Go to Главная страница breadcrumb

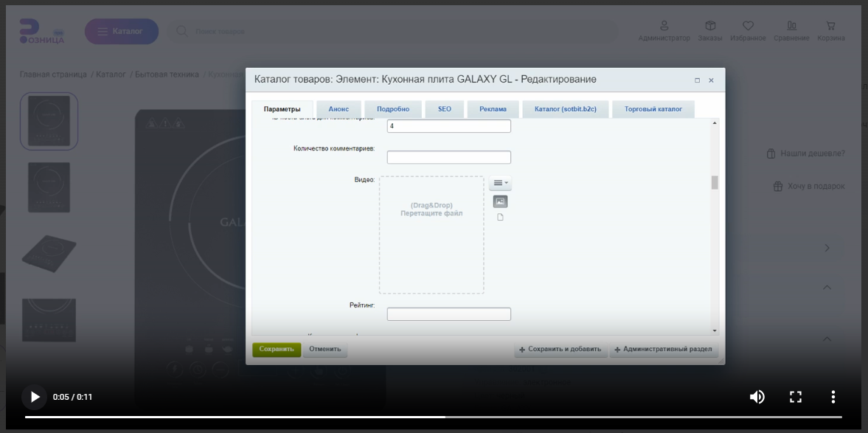[x=53, y=75]
